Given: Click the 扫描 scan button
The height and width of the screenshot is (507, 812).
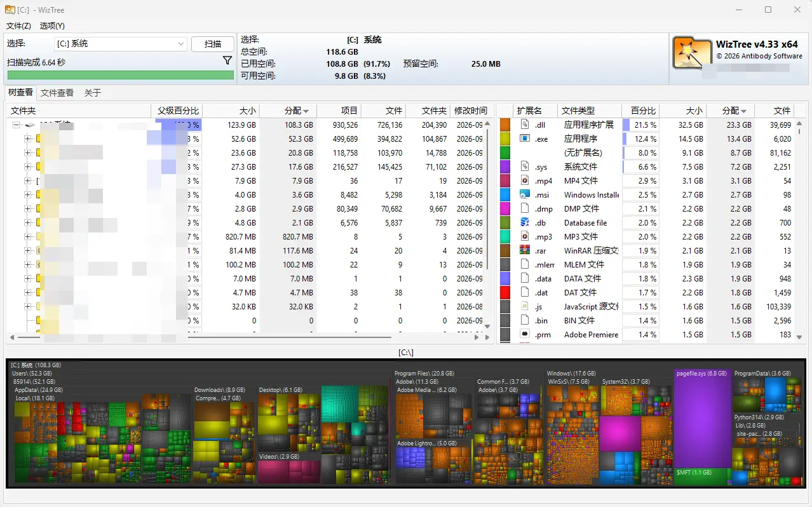Looking at the screenshot, I should [213, 44].
